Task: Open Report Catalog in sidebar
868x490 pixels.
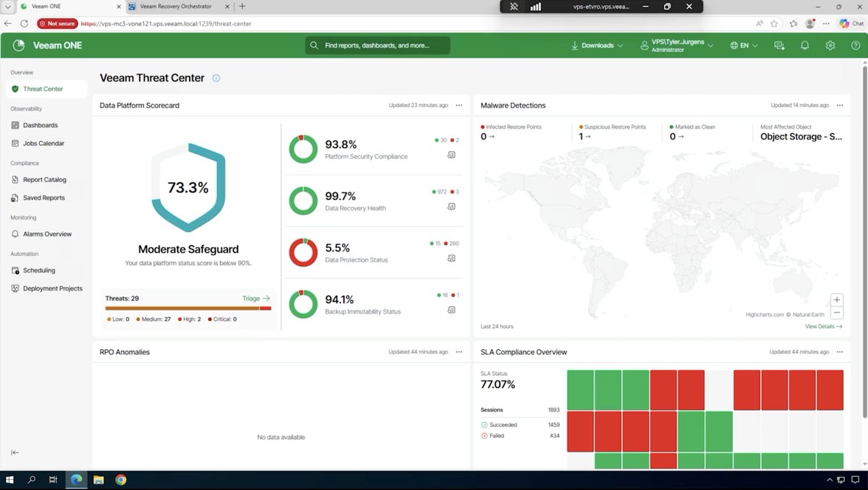Action: [x=46, y=179]
